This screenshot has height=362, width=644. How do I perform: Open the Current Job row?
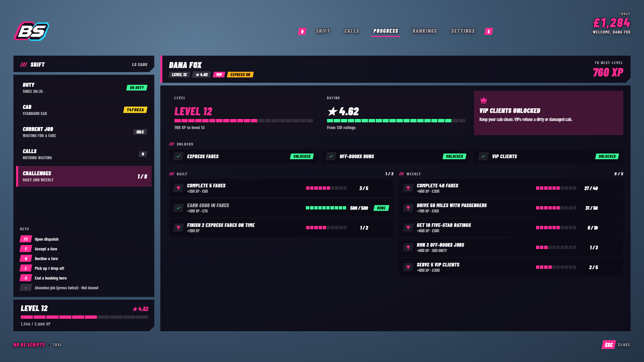pyautogui.click(x=84, y=132)
